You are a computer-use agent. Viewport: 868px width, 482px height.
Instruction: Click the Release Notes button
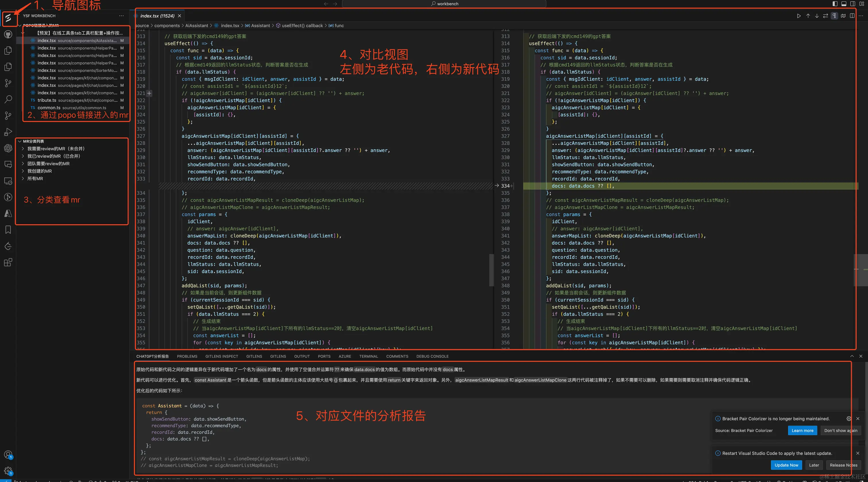(x=843, y=465)
